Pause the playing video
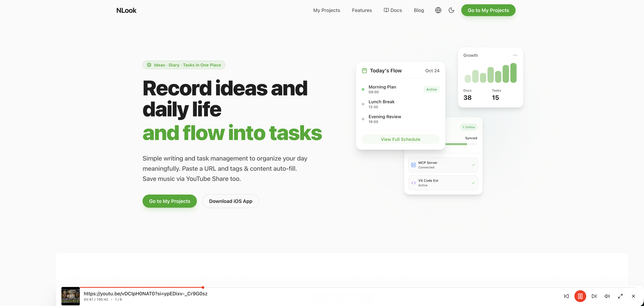Image resolution: width=644 pixels, height=306 pixels. click(580, 296)
